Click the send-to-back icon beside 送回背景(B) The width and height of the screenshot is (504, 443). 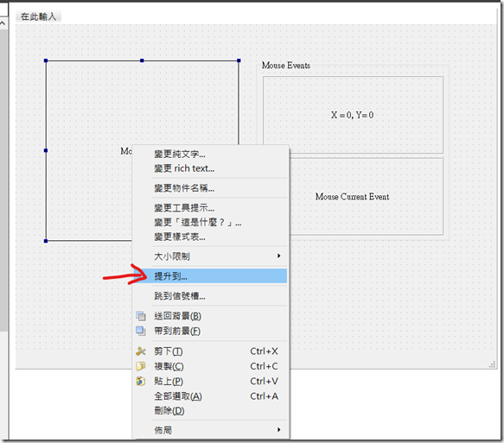(141, 316)
